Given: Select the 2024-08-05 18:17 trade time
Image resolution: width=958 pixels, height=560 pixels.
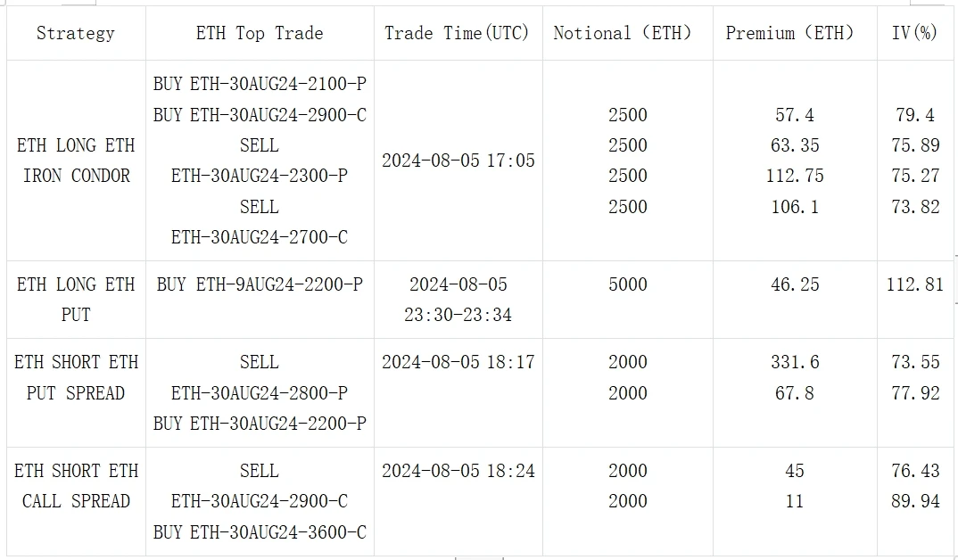Looking at the screenshot, I should pyautogui.click(x=458, y=363).
